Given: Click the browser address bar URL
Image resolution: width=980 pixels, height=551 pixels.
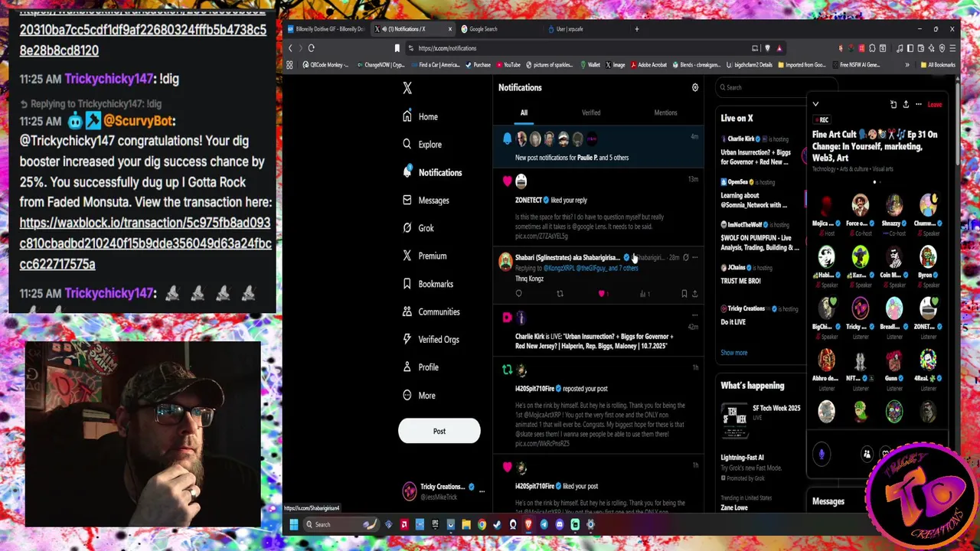Looking at the screenshot, I should point(447,48).
